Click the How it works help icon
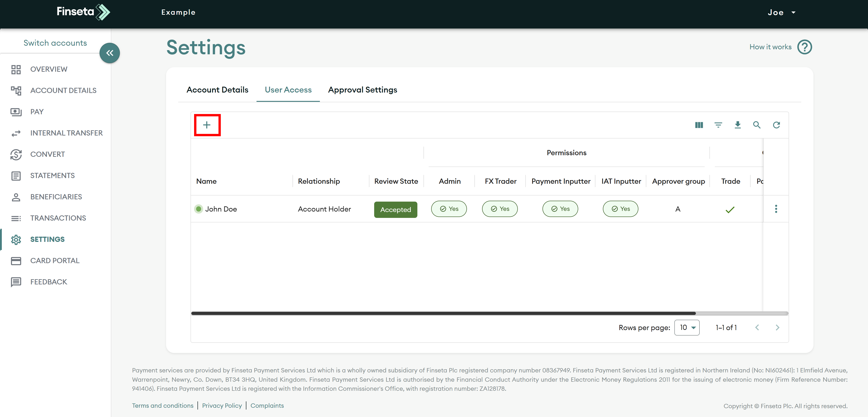This screenshot has height=417, width=868. tap(804, 47)
